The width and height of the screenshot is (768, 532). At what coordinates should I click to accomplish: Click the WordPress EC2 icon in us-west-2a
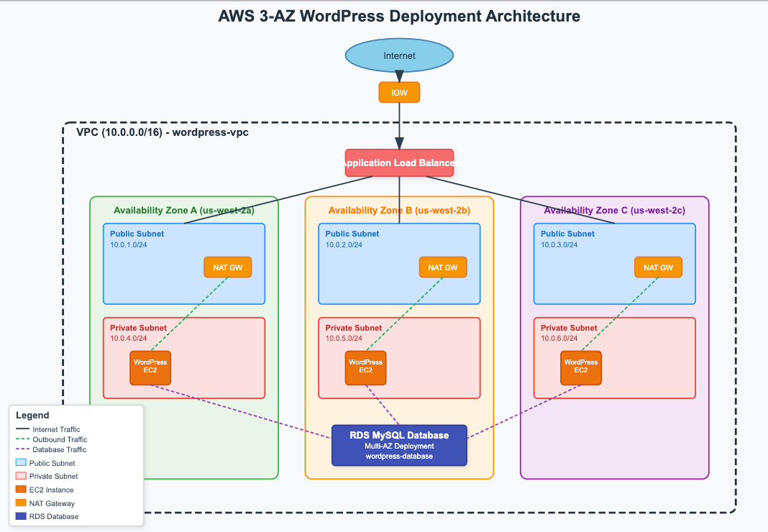150,367
